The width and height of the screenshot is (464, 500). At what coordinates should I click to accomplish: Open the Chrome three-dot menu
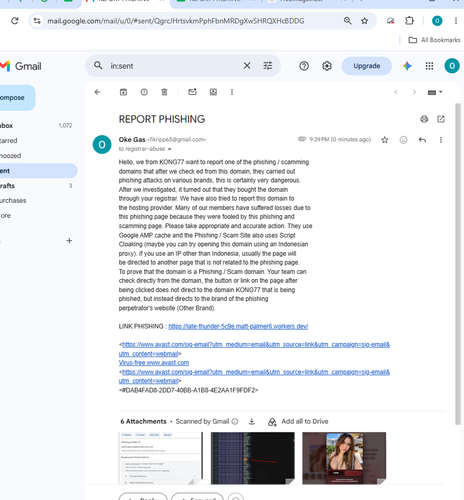coord(456,21)
